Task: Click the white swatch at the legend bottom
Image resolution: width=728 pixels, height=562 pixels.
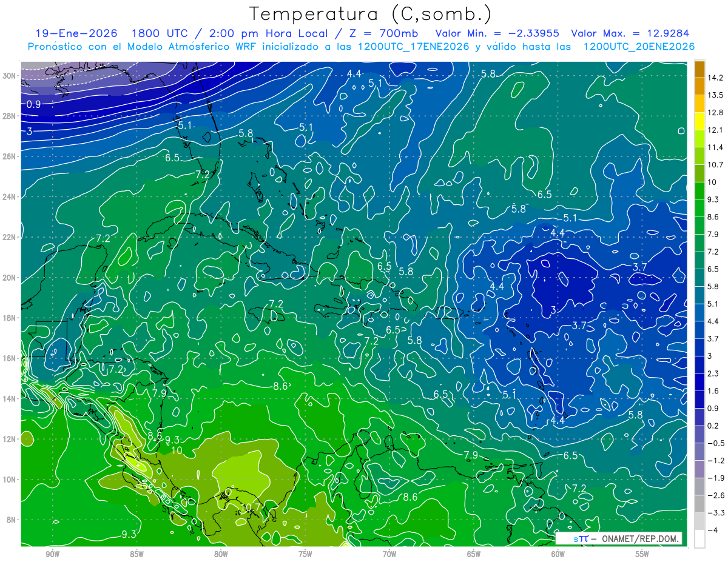Action: pyautogui.click(x=699, y=539)
